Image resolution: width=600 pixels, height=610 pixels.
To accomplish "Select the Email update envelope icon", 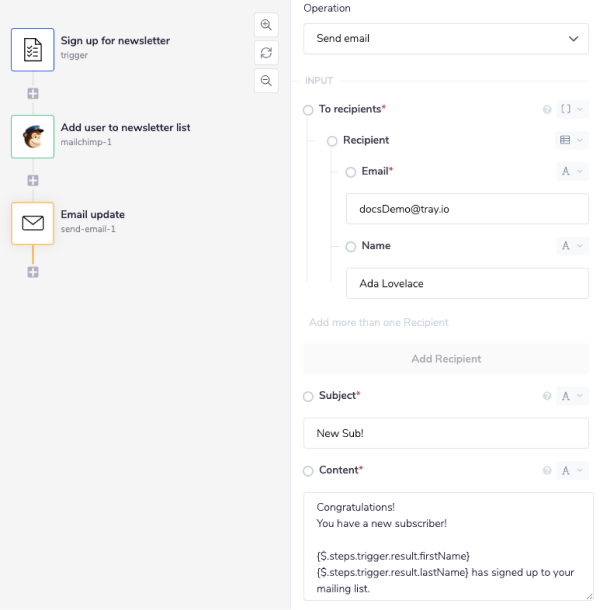I will (x=33, y=223).
